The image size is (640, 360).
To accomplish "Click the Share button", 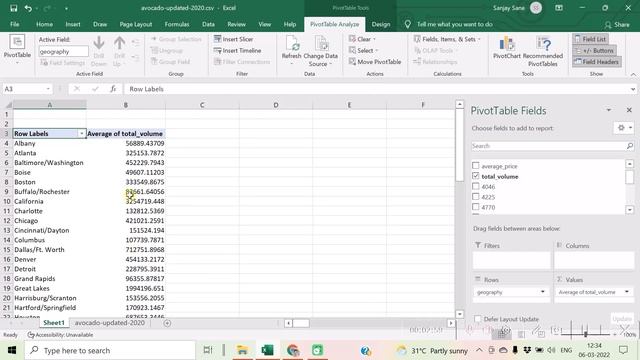I will pos(617,24).
